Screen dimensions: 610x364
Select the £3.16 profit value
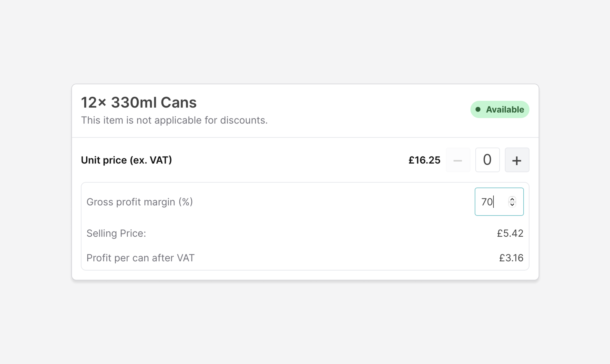point(511,258)
